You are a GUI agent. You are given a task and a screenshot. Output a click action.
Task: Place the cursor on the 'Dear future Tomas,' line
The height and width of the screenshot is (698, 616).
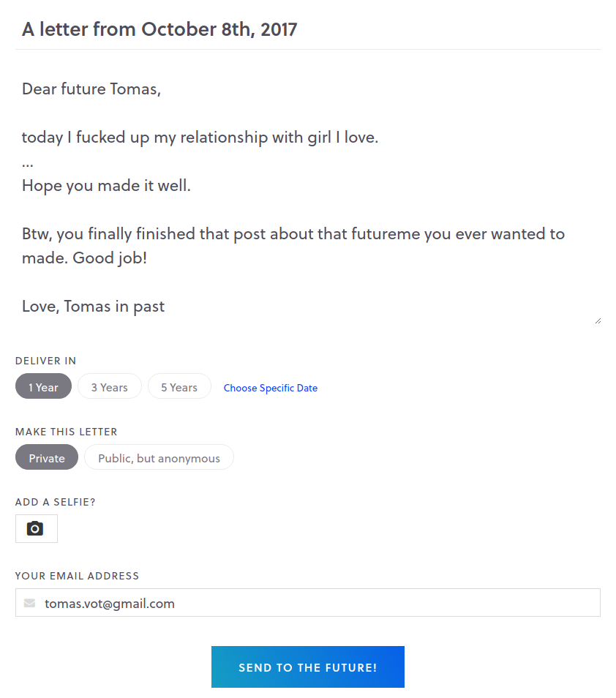pos(91,89)
